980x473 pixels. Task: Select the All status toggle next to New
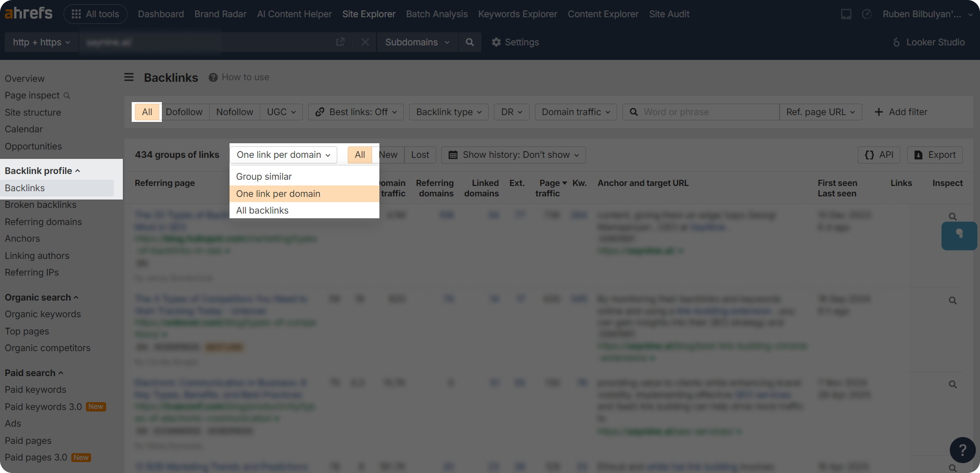tap(360, 155)
